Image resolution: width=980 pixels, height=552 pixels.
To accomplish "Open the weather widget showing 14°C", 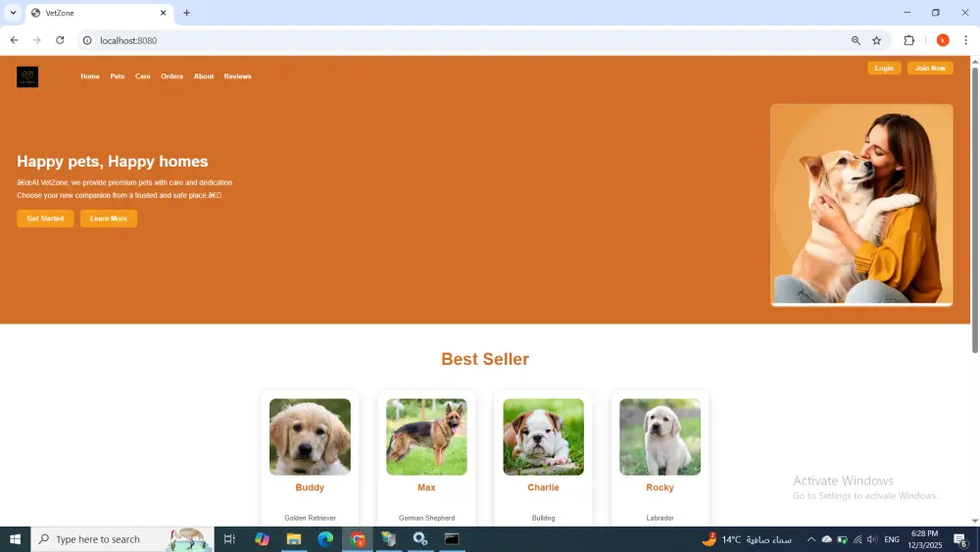I will [746, 539].
